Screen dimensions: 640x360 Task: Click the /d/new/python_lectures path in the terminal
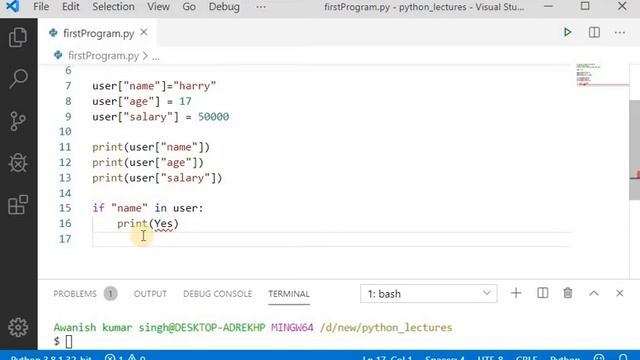pos(386,328)
